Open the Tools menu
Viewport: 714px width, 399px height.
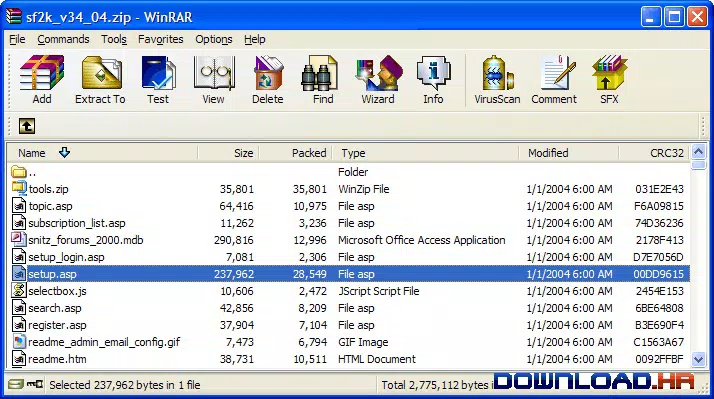point(114,39)
